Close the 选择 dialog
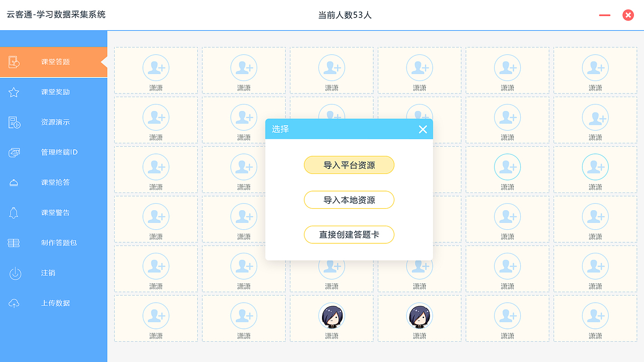This screenshot has width=644, height=362. pyautogui.click(x=423, y=129)
